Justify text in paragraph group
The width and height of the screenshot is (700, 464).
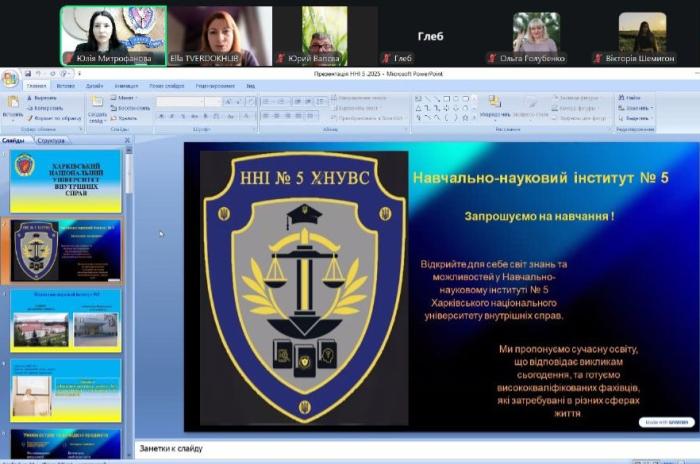(298, 116)
